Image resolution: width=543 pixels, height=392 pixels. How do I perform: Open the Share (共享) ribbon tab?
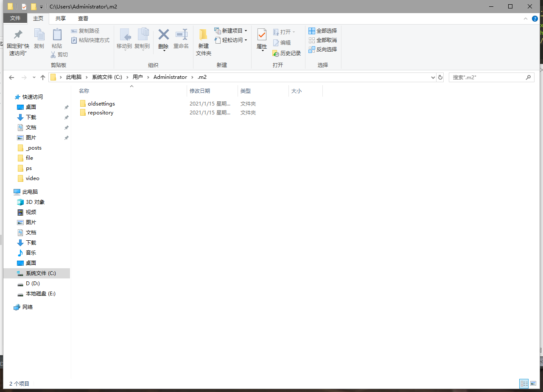(61, 19)
